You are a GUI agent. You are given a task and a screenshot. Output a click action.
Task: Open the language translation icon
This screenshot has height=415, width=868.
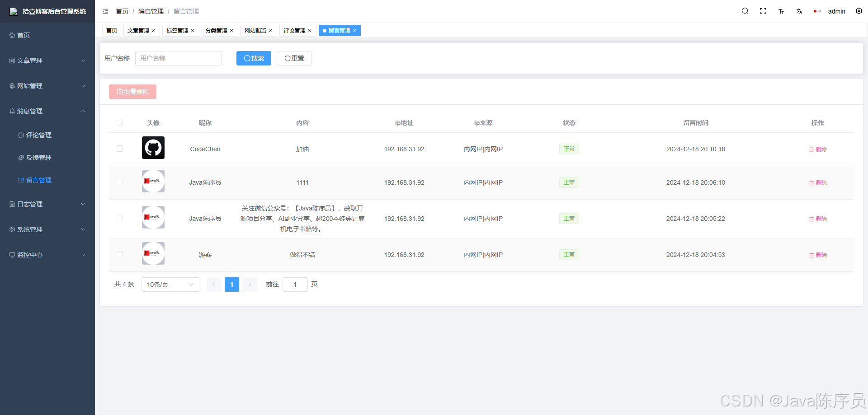point(799,11)
